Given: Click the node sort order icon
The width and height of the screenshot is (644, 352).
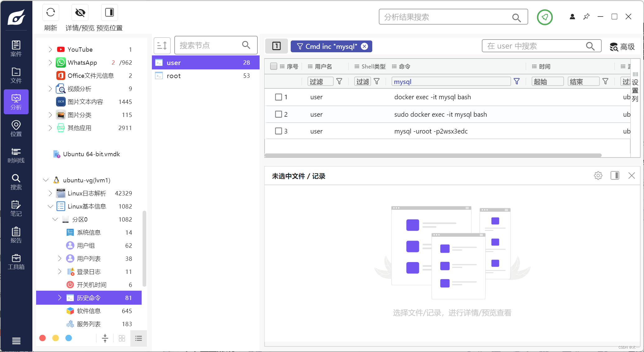Looking at the screenshot, I should tap(162, 46).
